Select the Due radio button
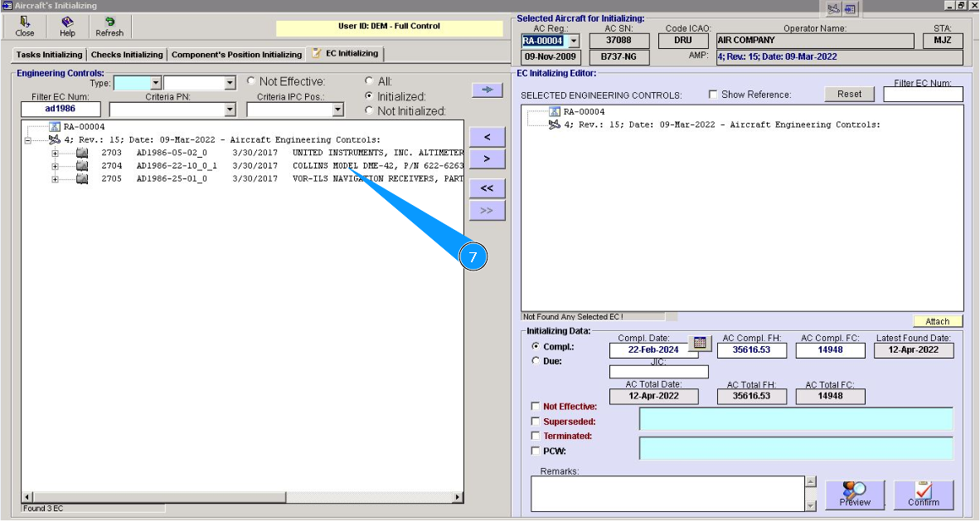 [x=535, y=361]
